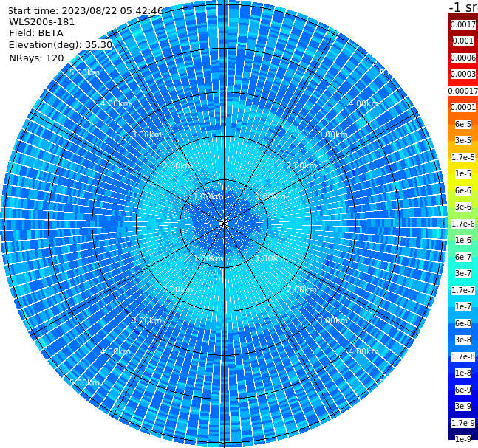Viewport: 478px width, 448px height.
Task: Click the "3.00km" range label in lower-left quadrant
Action: [146, 320]
